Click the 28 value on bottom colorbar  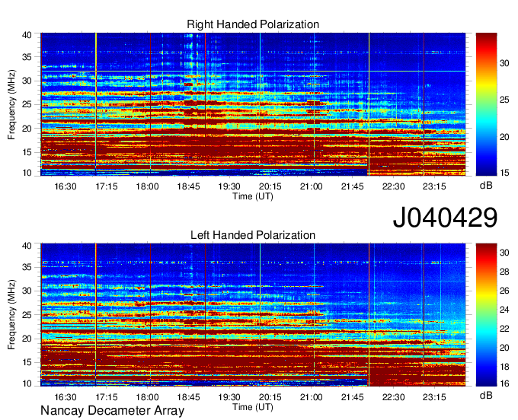(504, 272)
